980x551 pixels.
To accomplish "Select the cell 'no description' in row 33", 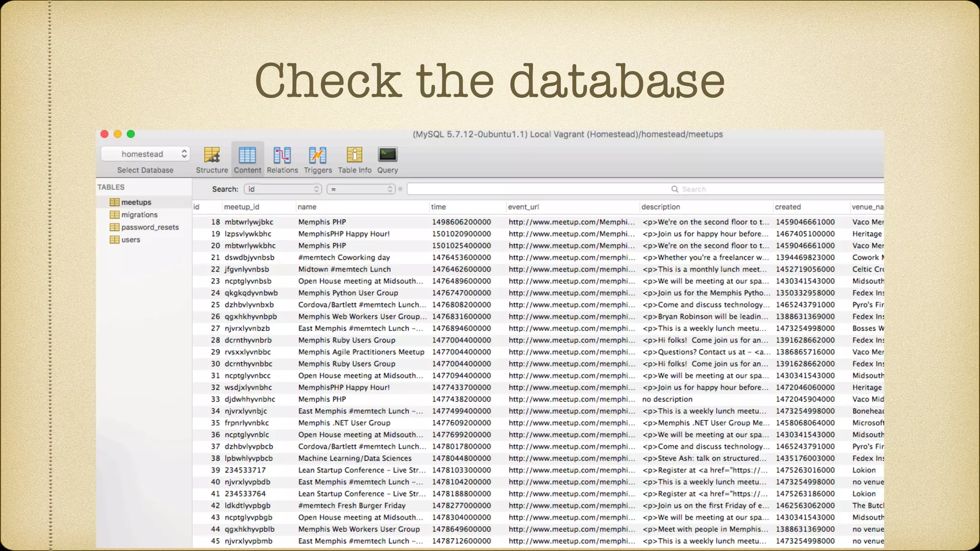I will point(667,399).
